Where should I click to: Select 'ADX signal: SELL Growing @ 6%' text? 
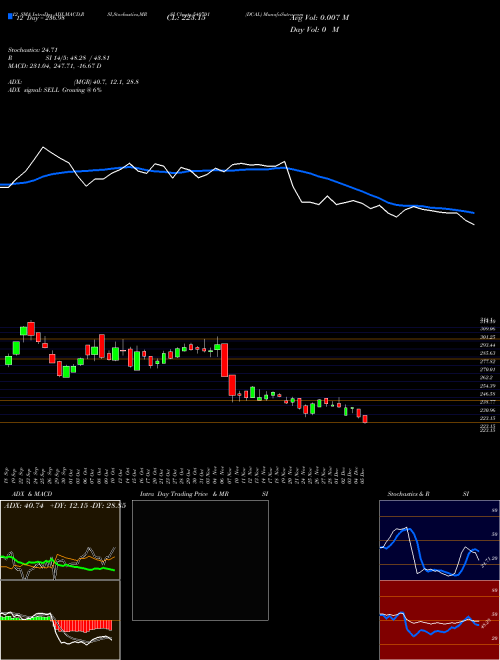[x=55, y=90]
